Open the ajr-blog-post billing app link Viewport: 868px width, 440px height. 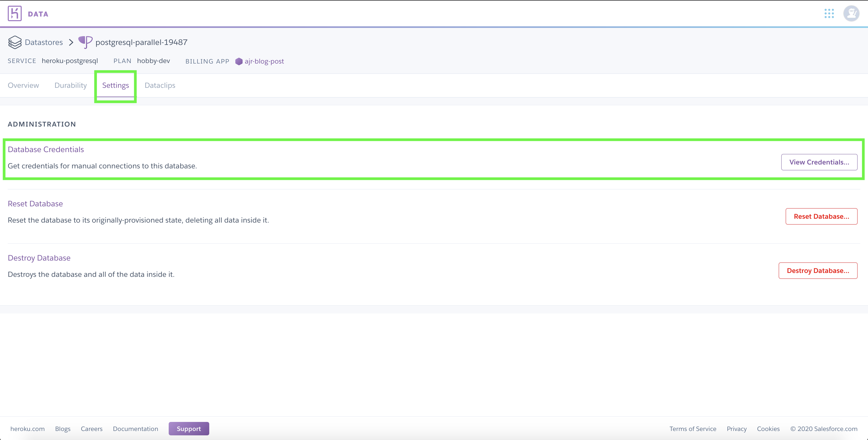pyautogui.click(x=264, y=61)
